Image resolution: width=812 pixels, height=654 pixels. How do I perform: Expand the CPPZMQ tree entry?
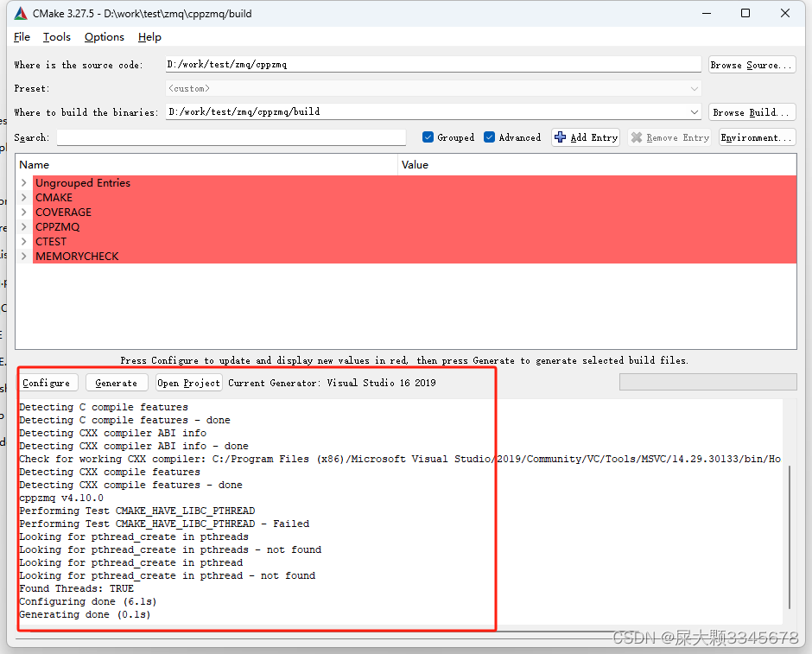click(x=24, y=226)
